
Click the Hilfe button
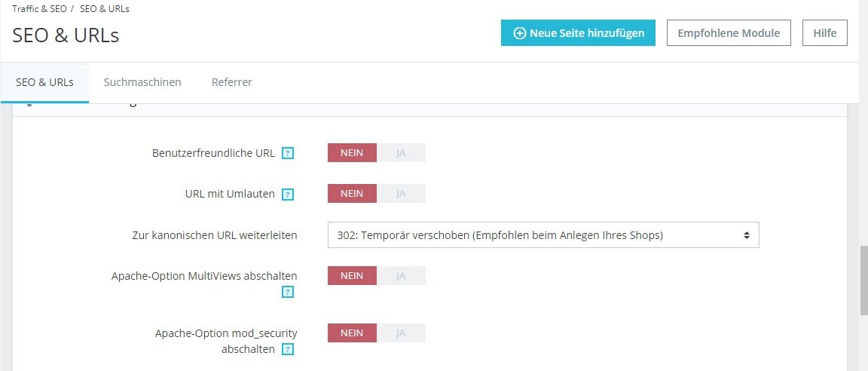[x=825, y=33]
